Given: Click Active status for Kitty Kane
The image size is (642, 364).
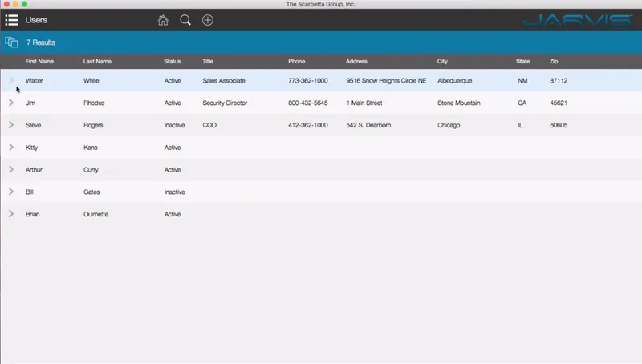Looking at the screenshot, I should click(173, 148).
